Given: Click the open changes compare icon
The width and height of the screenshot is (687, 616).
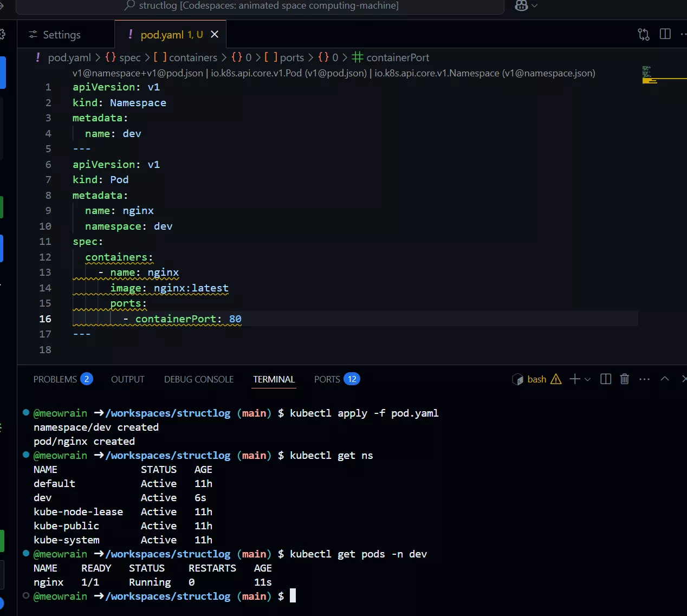Looking at the screenshot, I should (643, 35).
